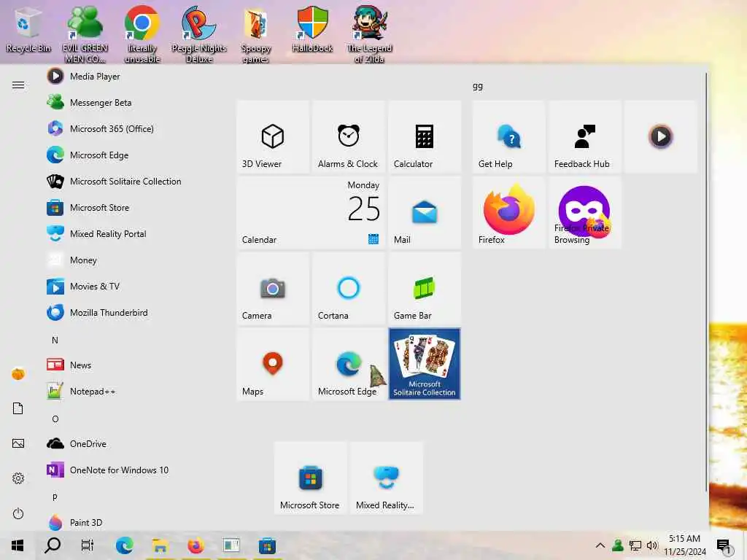The image size is (747, 560).
Task: Expand the Start menu hamburger button
Action: (18, 85)
